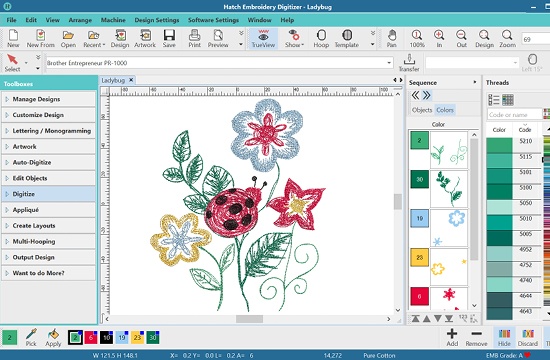Expand the Appliqué toolbox
The width and height of the screenshot is (550, 360).
48,210
